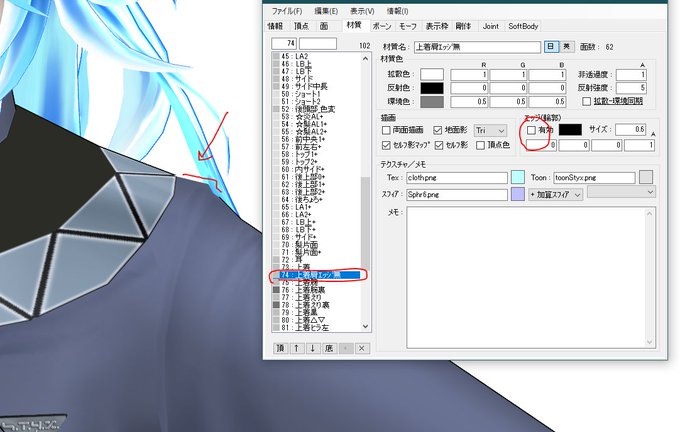
Task: Switch to the 剛体 tab
Action: [x=463, y=26]
